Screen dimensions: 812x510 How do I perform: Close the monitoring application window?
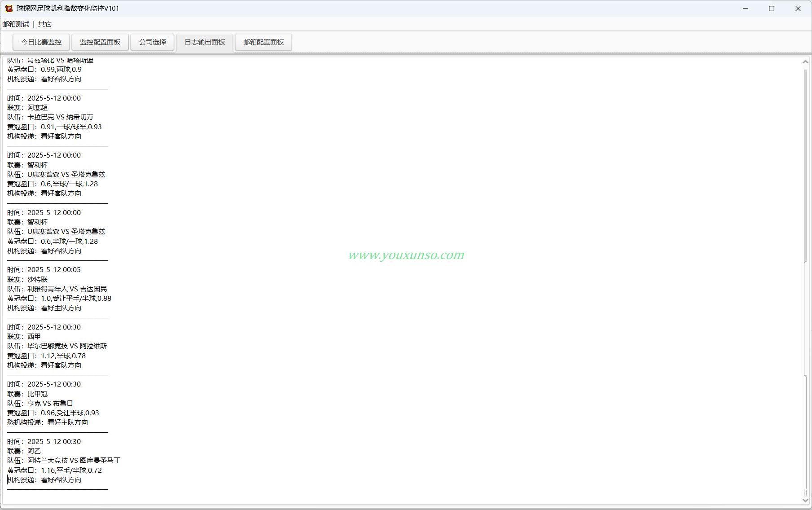click(798, 9)
